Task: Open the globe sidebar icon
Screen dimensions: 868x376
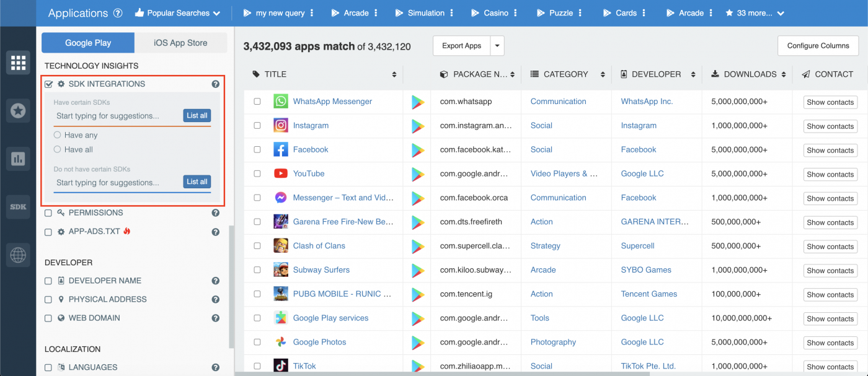Action: click(18, 255)
